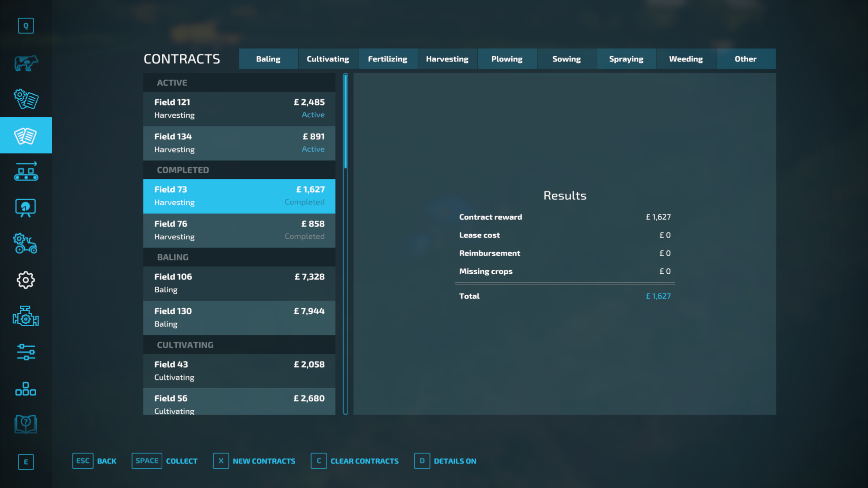Open the animals cow icon page
The height and width of the screenshot is (488, 868).
26,63
